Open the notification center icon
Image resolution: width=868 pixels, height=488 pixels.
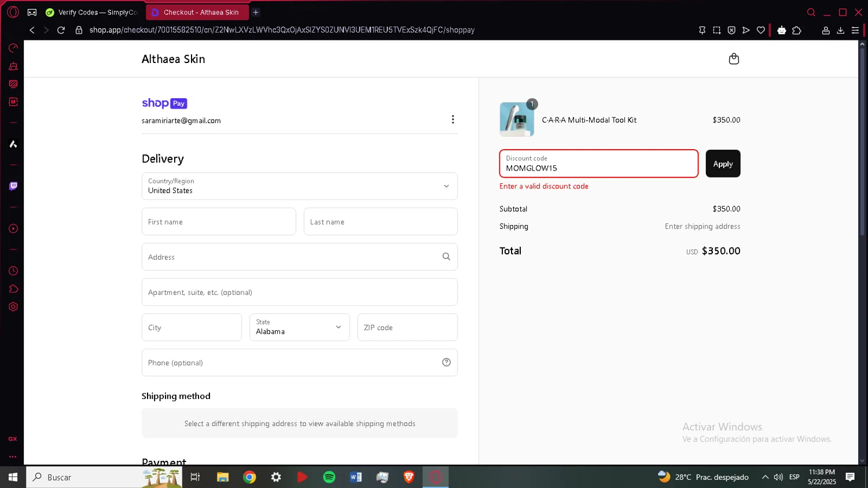[x=850, y=477]
